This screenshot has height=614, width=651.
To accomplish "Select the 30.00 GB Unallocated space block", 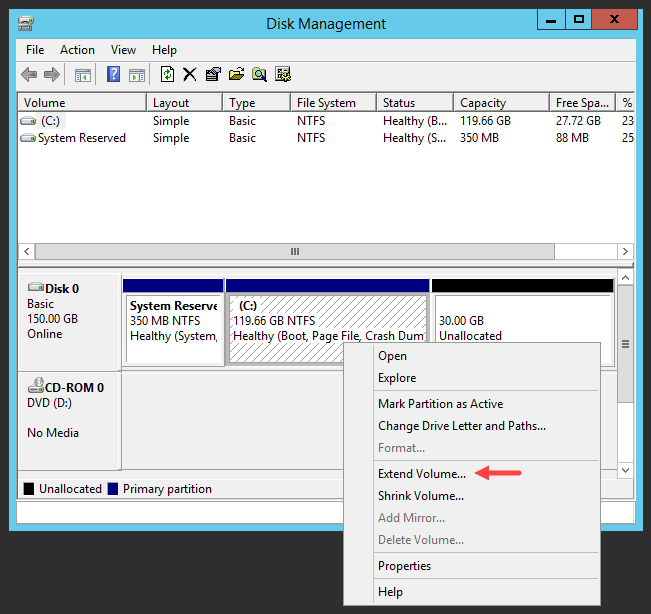I will point(523,323).
